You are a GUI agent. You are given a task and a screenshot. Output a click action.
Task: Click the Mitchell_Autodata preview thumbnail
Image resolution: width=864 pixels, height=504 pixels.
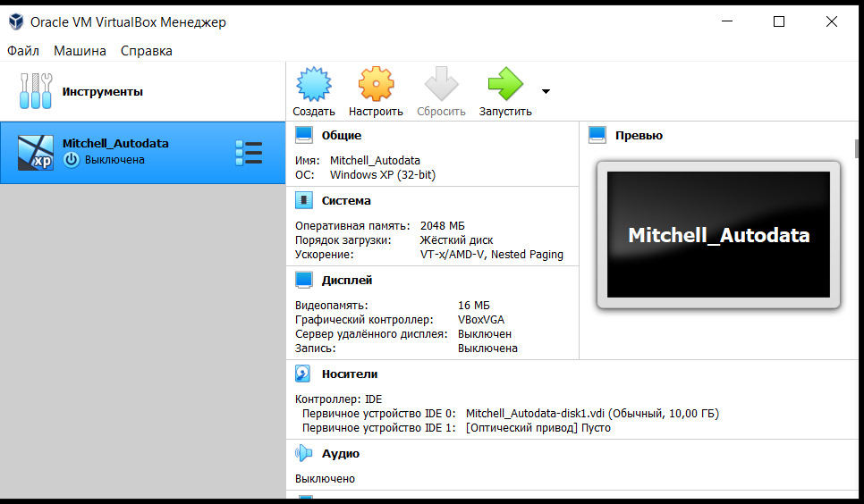(x=718, y=235)
